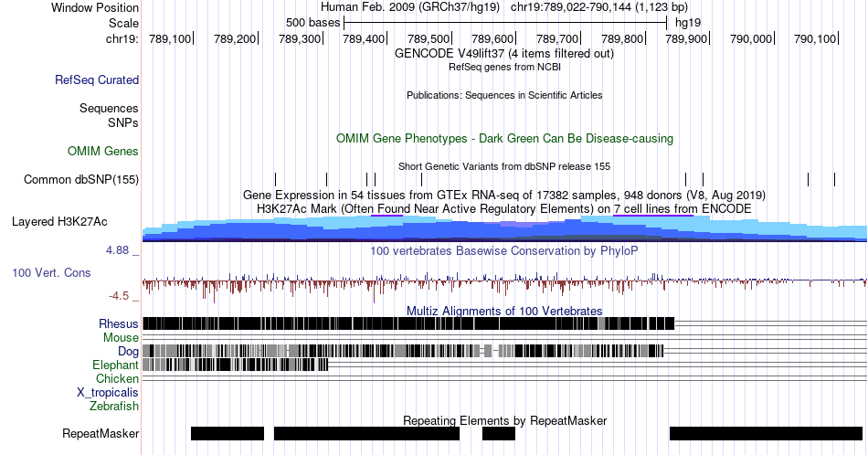The width and height of the screenshot is (868, 455).
Task: Select the Rhesus alignment row label
Action: [x=119, y=323]
